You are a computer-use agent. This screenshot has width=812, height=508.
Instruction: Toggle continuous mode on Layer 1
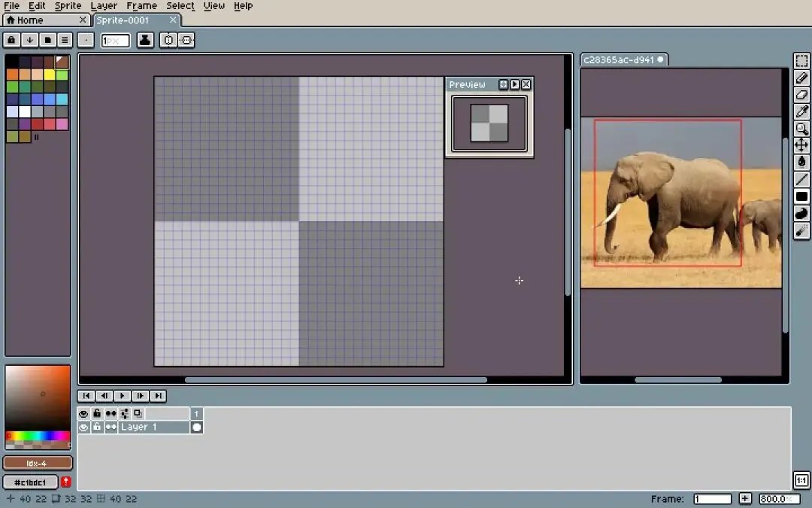point(111,427)
